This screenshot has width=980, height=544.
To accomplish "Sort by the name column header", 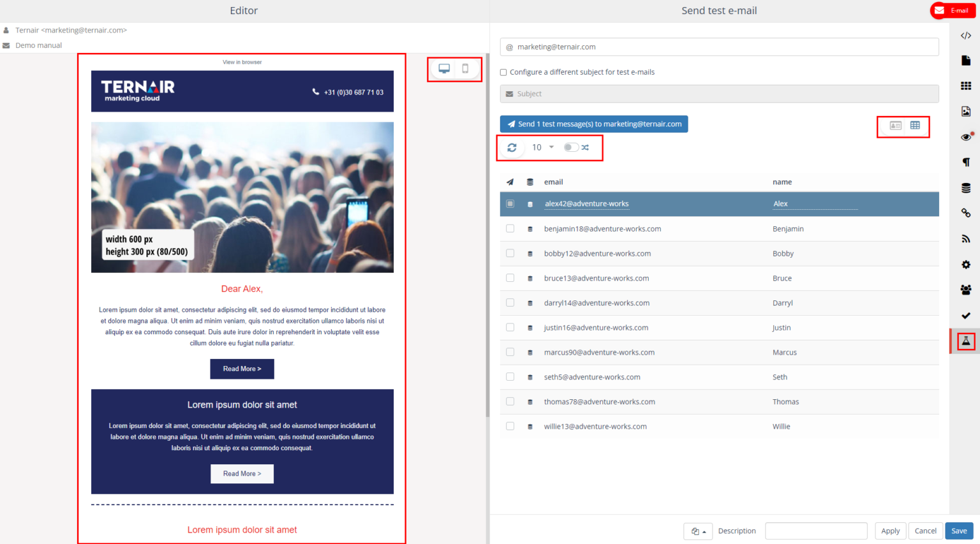I will (782, 182).
